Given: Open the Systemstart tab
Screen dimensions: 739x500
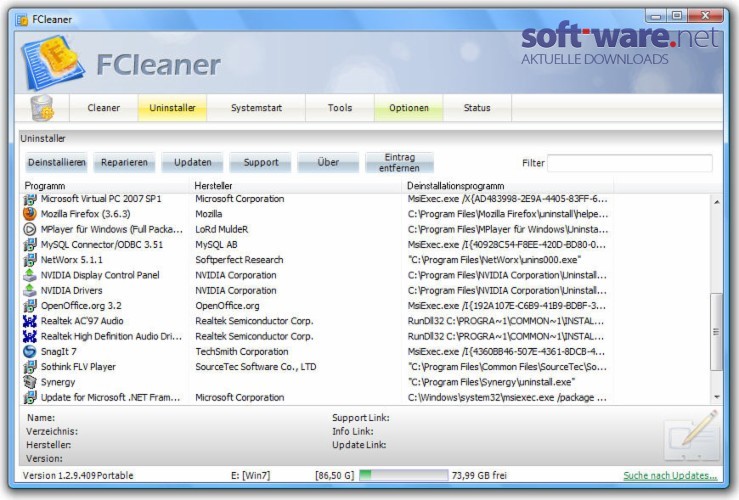Looking at the screenshot, I should [x=256, y=108].
